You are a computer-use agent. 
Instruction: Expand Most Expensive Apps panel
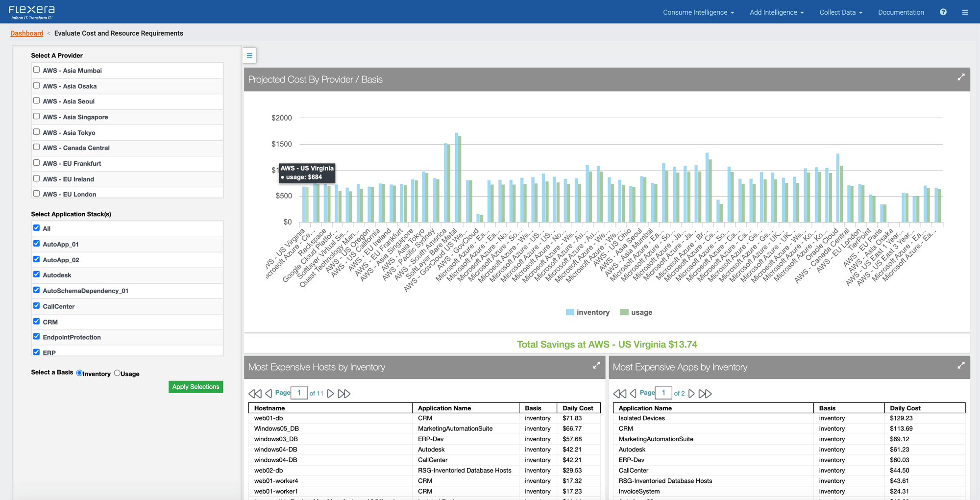point(961,366)
